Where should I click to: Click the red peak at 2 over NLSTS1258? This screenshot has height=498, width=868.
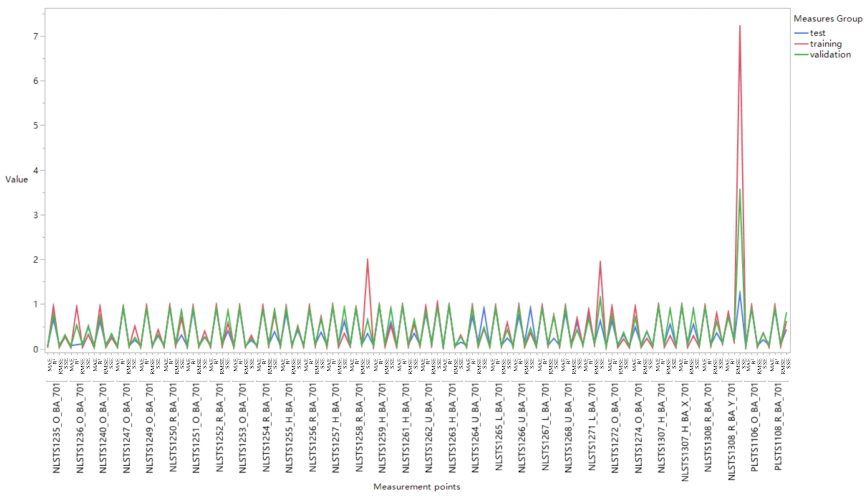pyautogui.click(x=367, y=259)
